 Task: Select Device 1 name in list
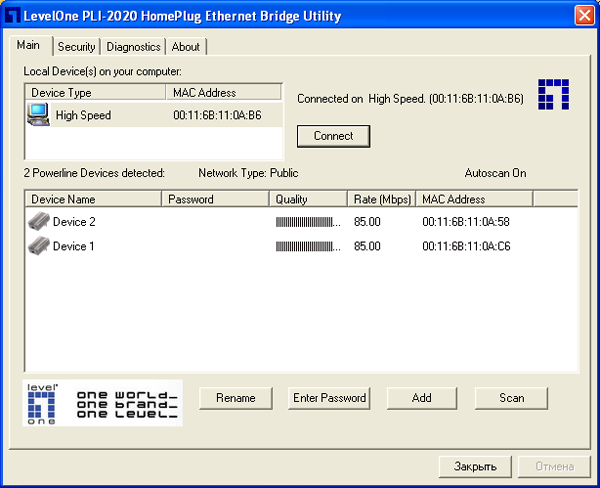pyautogui.click(x=73, y=246)
